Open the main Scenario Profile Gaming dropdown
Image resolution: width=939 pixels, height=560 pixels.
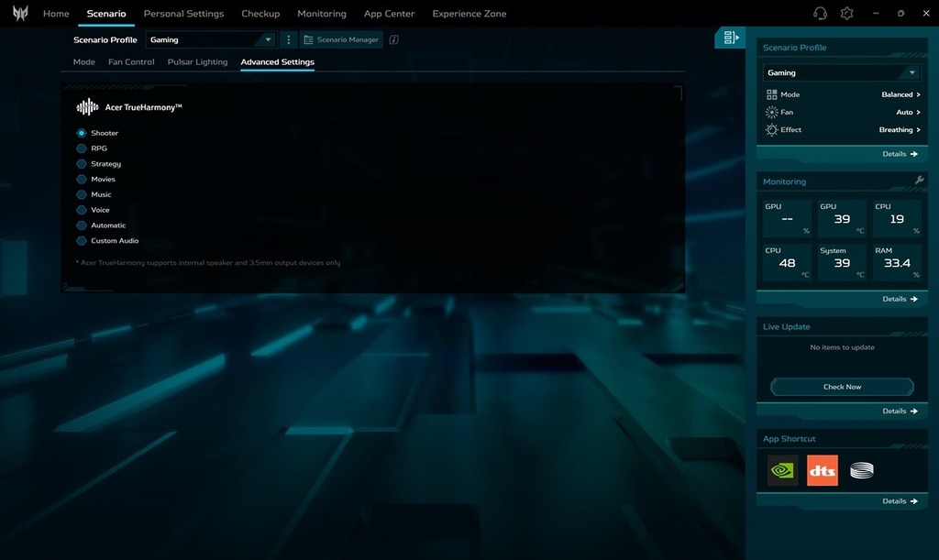click(x=211, y=39)
